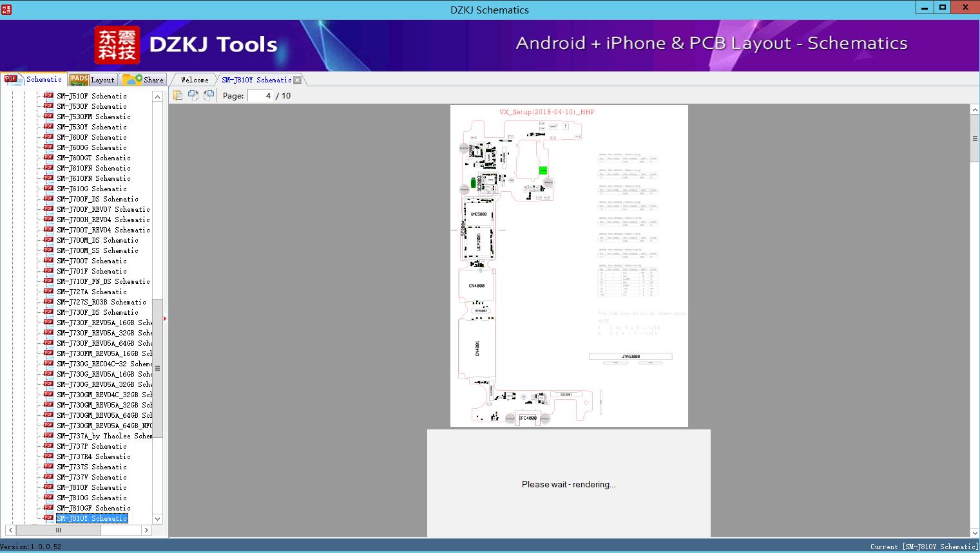This screenshot has height=553, width=980.
Task: Click the document viewer vertical scrollbar thumb
Action: [975, 138]
